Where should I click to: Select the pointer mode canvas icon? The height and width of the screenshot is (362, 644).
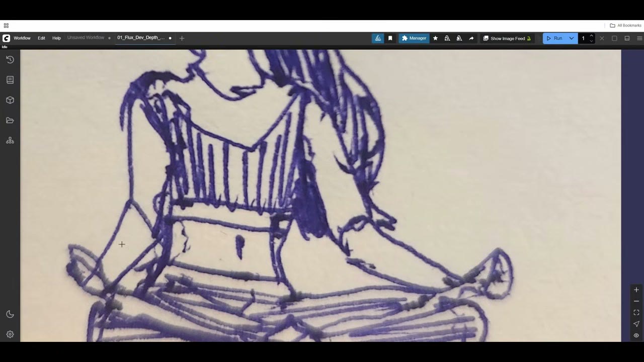[636, 324]
